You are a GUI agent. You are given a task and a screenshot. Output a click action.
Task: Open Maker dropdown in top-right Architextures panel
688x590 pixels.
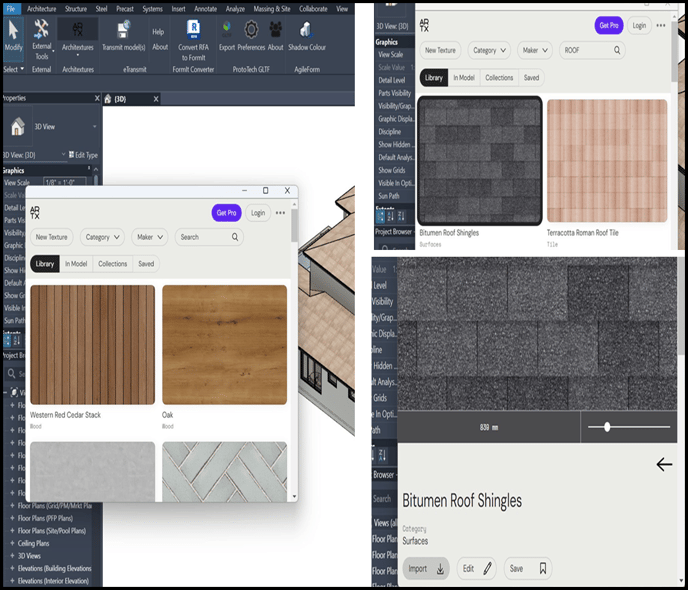coord(535,50)
